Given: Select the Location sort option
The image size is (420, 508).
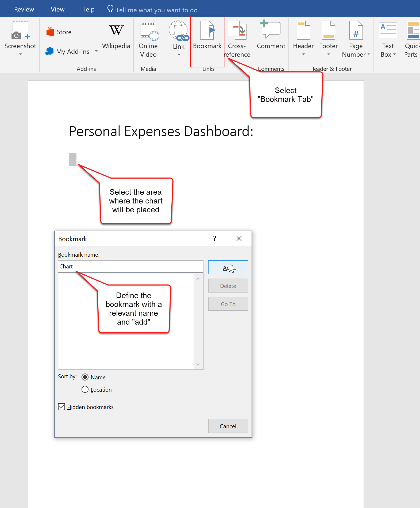Looking at the screenshot, I should pos(85,389).
